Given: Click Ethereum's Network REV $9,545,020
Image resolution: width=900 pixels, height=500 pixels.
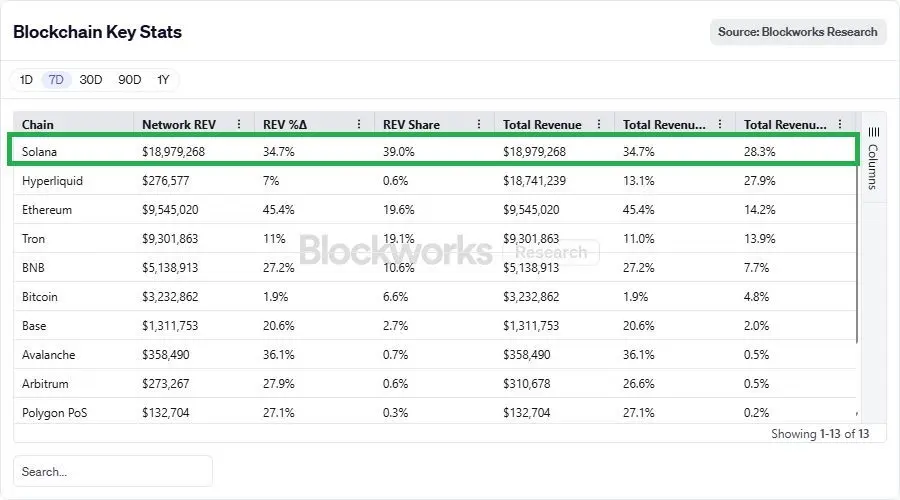Looking at the screenshot, I should click(x=170, y=210).
